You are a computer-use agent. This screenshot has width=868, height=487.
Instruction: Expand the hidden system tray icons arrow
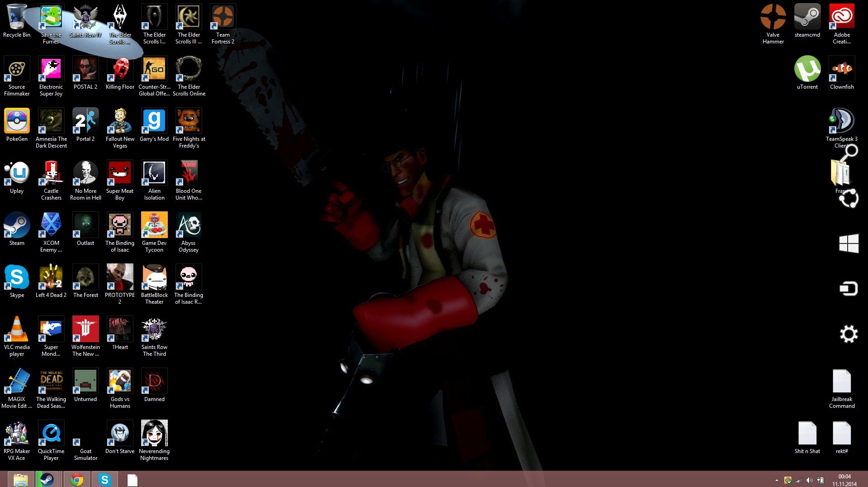(777, 480)
